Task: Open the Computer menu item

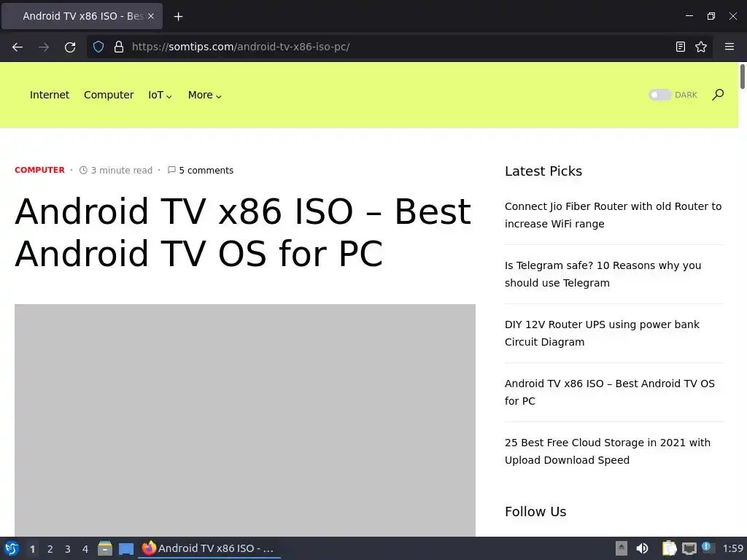Action: pos(109,95)
